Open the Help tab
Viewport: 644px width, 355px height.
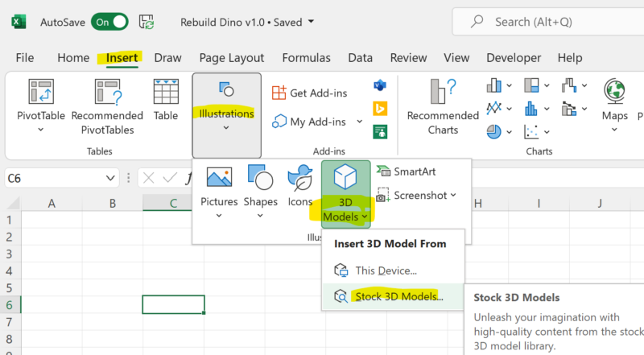click(570, 58)
